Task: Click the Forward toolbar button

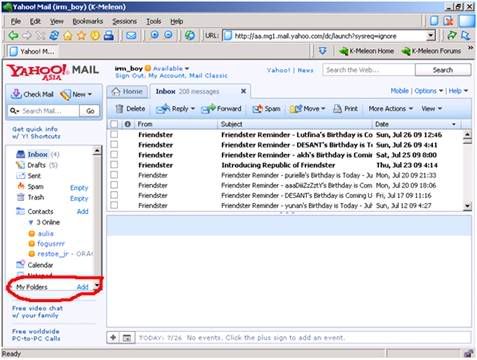Action: (221, 109)
